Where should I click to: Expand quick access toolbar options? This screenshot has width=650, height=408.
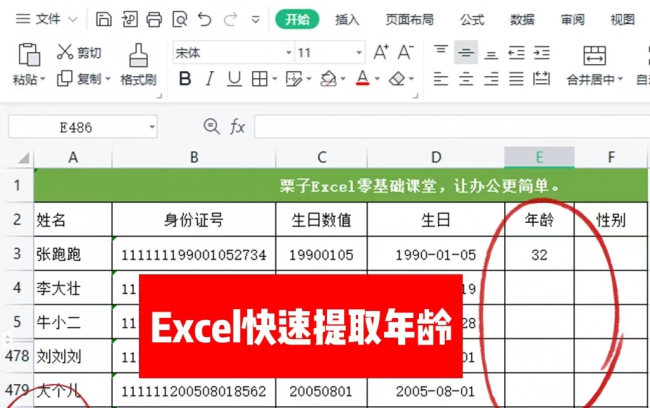click(256, 19)
